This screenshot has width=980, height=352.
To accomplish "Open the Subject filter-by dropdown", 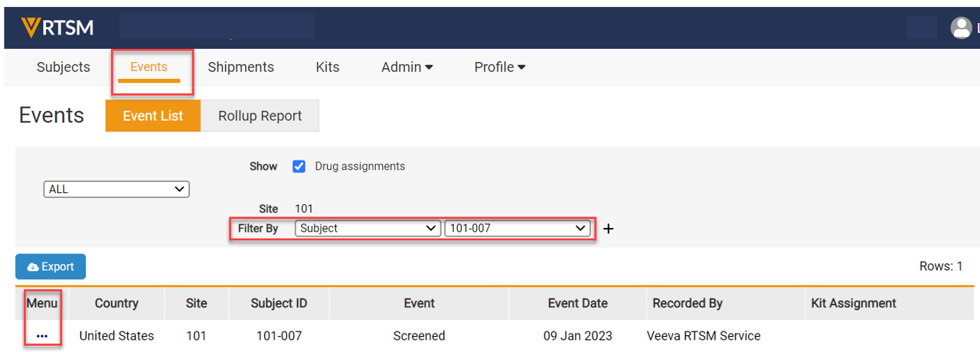I will tap(367, 228).
